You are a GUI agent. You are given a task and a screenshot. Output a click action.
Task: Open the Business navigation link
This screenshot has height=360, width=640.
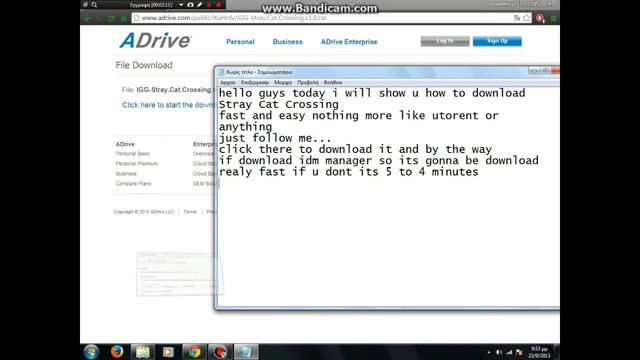pyautogui.click(x=287, y=42)
